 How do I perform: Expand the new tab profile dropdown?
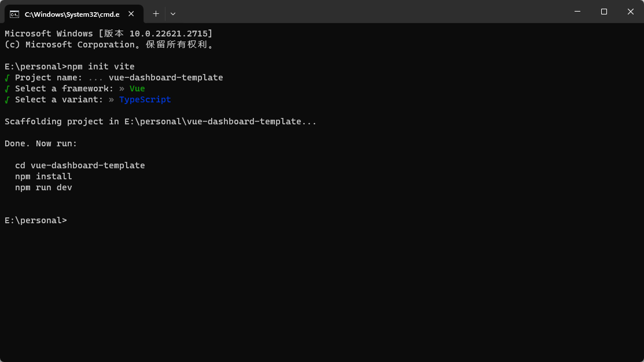[173, 13]
